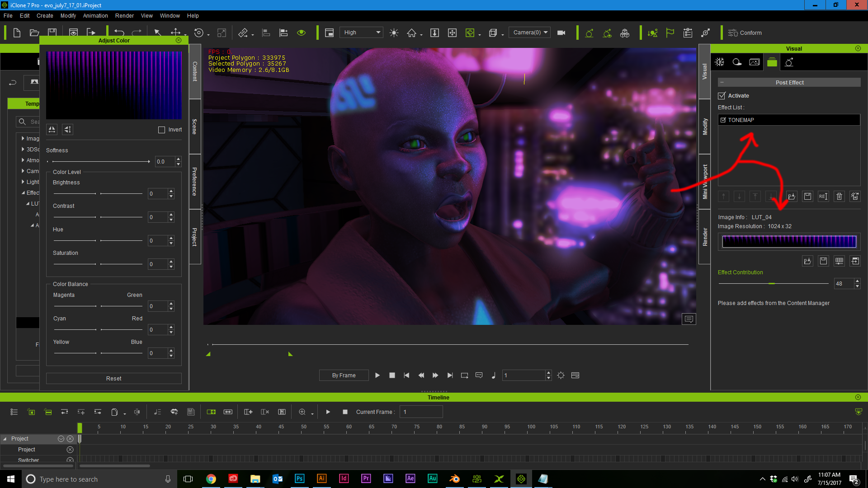Click the Brightness value field
This screenshot has width=868, height=488.
point(157,194)
